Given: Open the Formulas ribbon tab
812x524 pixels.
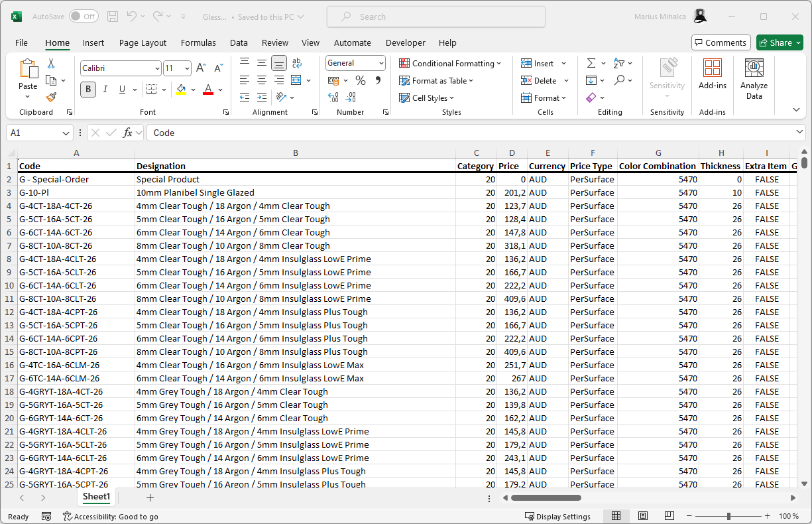Looking at the screenshot, I should pos(198,42).
